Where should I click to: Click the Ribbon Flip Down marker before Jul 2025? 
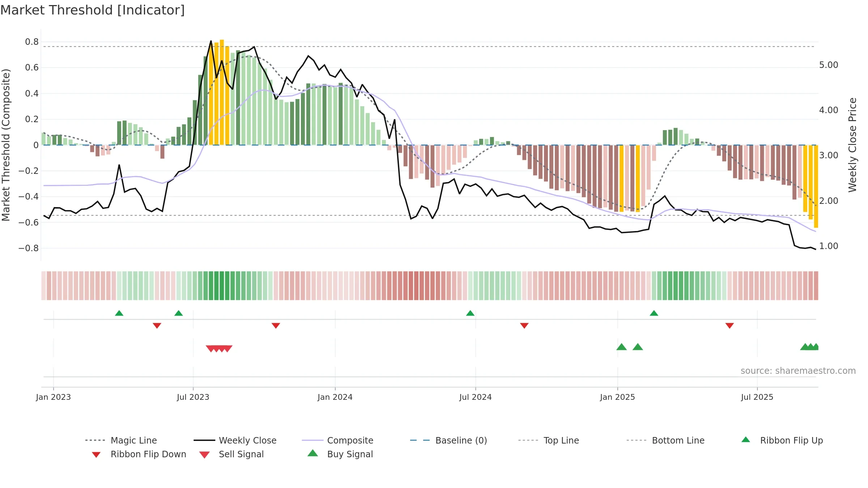pos(729,326)
